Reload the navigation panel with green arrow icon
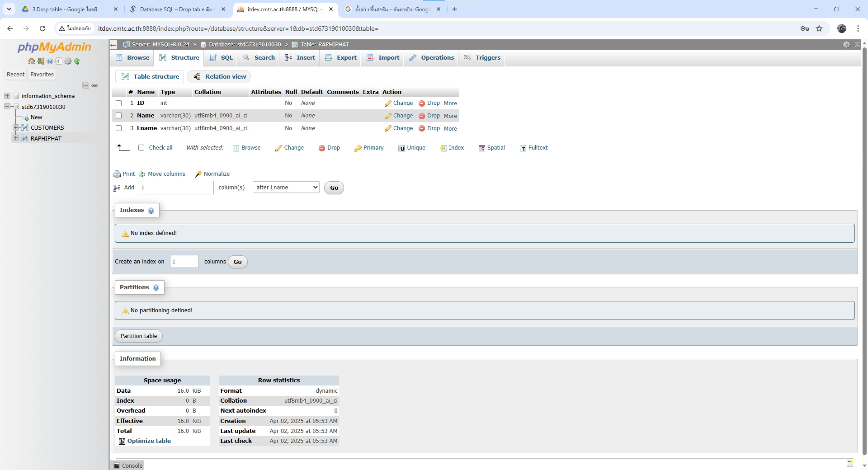This screenshot has height=470, width=868. [x=77, y=61]
